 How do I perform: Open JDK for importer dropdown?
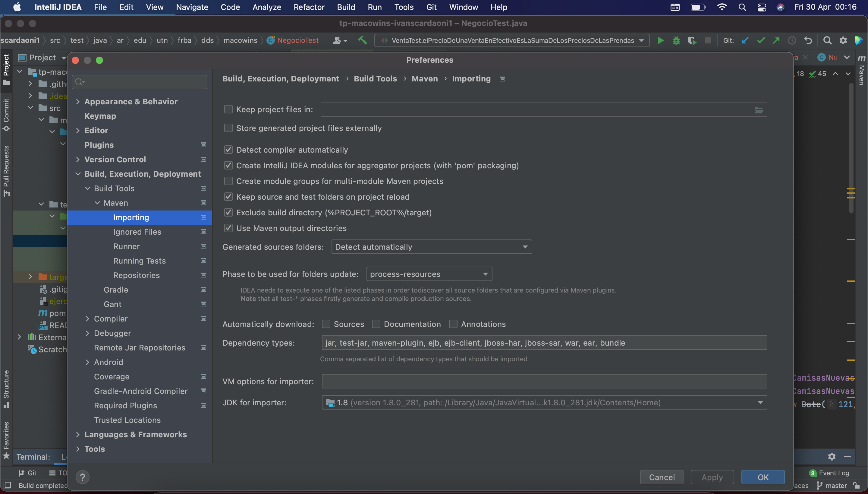click(x=544, y=402)
